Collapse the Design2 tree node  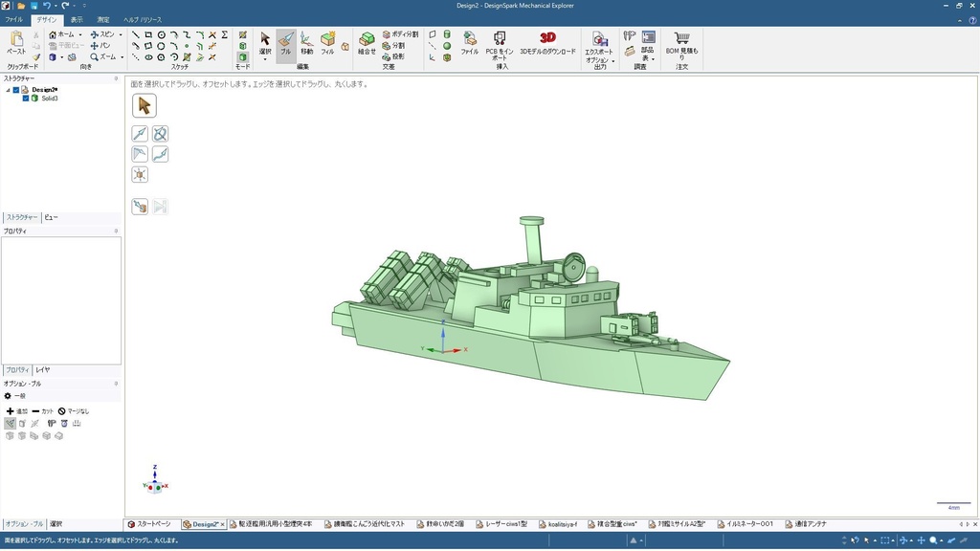click(x=8, y=90)
